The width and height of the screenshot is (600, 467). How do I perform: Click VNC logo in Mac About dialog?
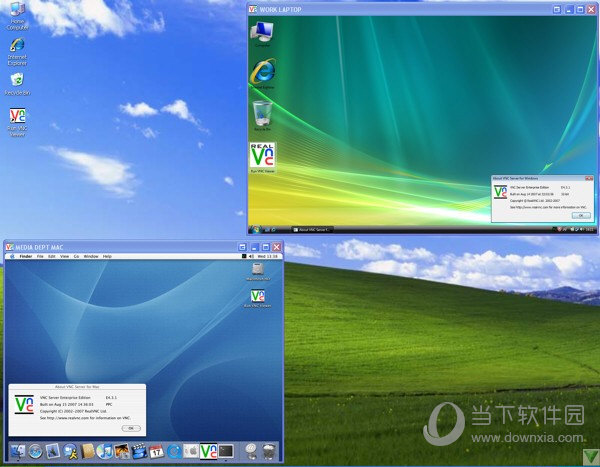click(x=24, y=404)
